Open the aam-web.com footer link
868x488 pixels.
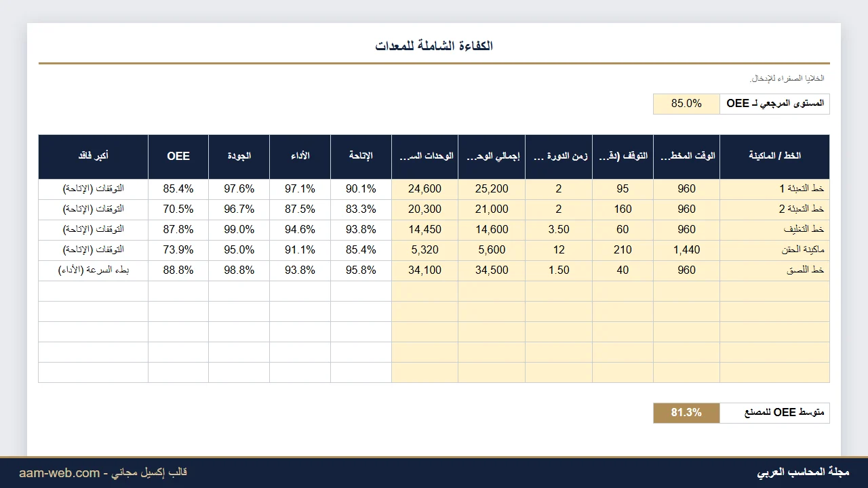coord(60,473)
